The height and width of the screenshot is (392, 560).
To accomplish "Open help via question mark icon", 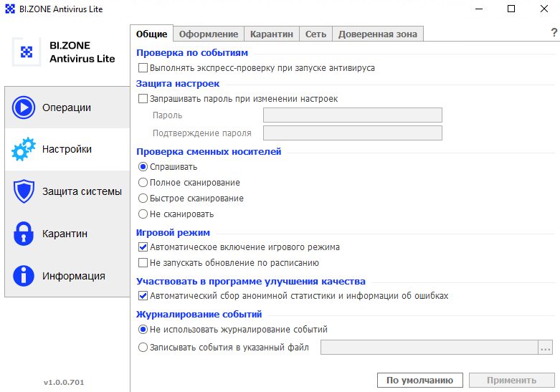I will [554, 32].
